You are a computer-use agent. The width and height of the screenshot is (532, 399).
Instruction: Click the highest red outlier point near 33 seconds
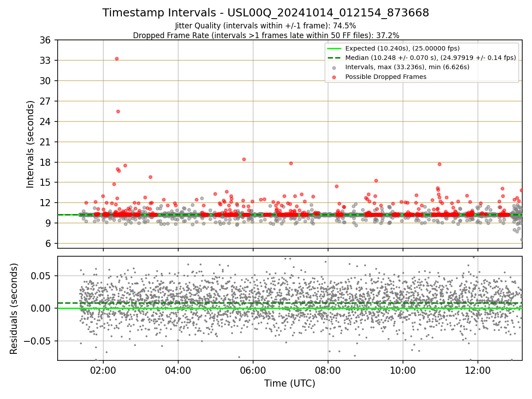click(117, 59)
